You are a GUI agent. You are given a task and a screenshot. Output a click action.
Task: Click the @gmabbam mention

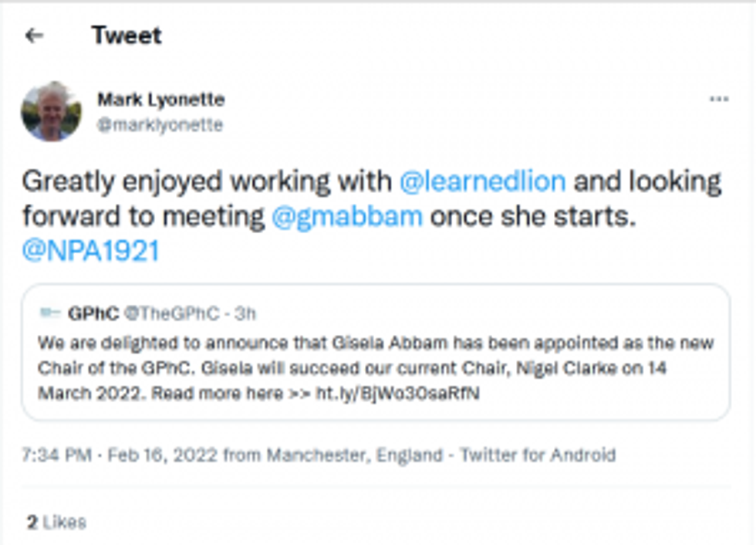(x=347, y=216)
